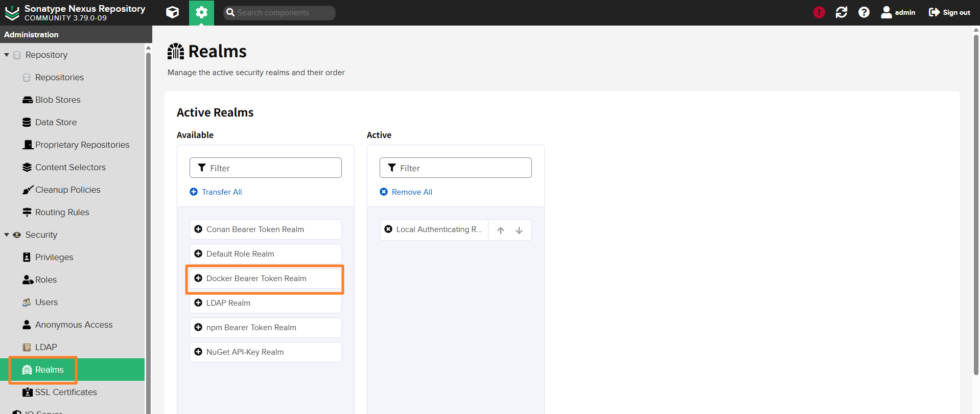980x414 pixels.
Task: Open the Administration gear icon
Action: (x=201, y=13)
